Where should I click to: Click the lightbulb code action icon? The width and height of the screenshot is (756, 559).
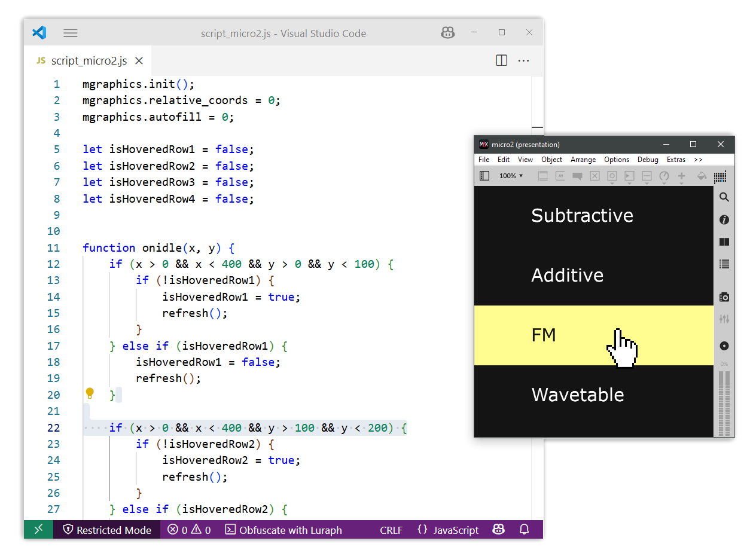(90, 393)
